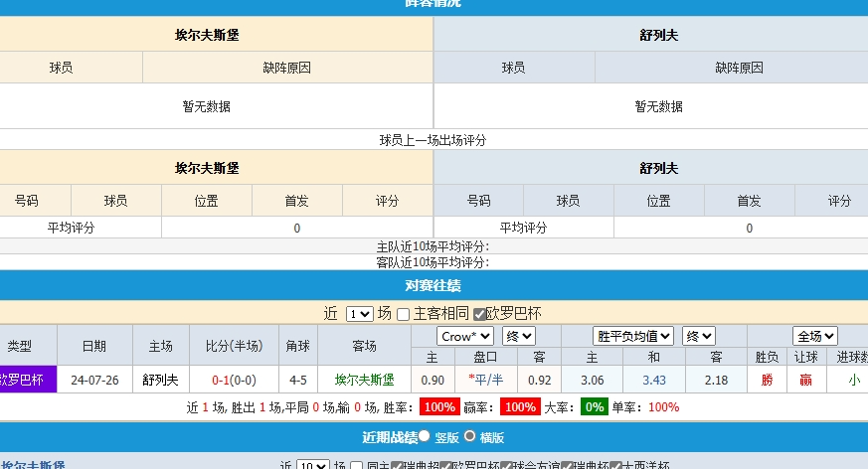
Task: Uncheck the 大西洋杯 filter
Action: [615, 466]
